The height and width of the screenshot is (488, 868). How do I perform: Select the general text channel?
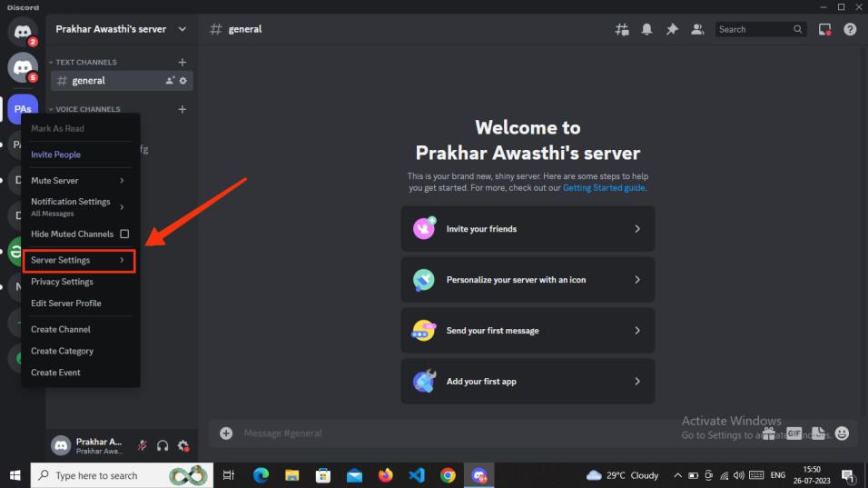122,80
